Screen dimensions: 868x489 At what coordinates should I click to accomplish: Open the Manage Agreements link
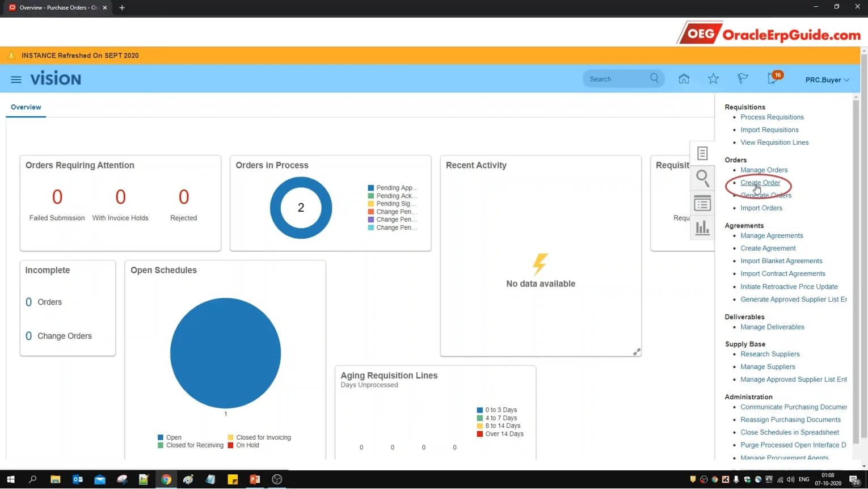(772, 236)
